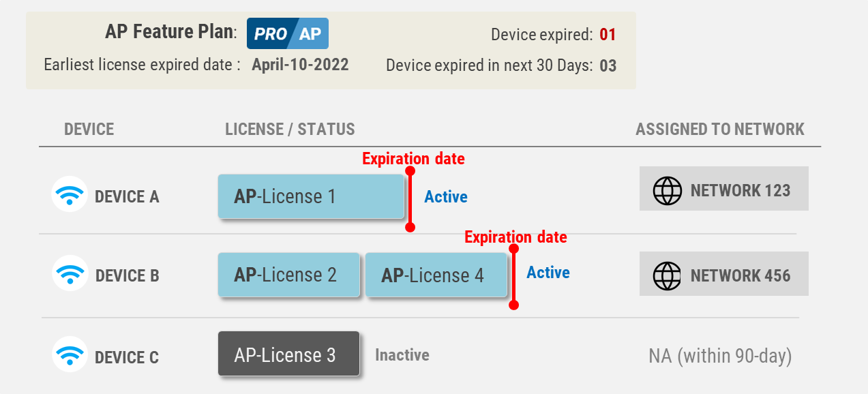868x394 pixels.
Task: Click the expiration date marker for Device A
Action: [410, 198]
